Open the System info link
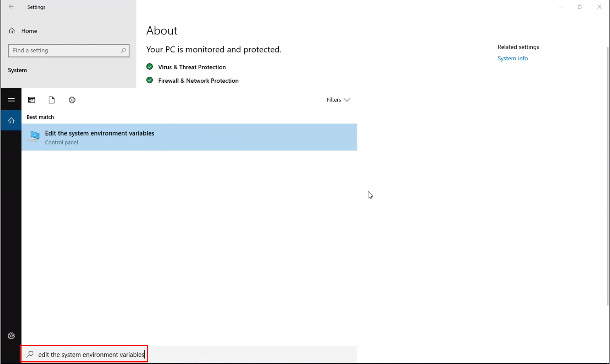The height and width of the screenshot is (364, 610). 512,58
